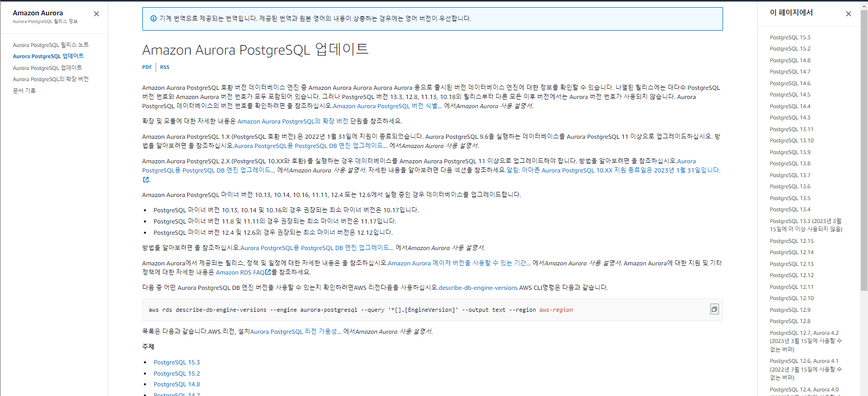Jump to PostgreSQL 12.13 in right panel
The height and width of the screenshot is (396, 868).
coord(791,264)
